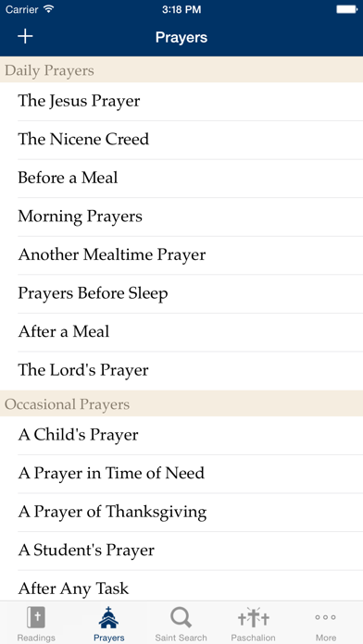Choose Another Mealtime Prayer

[x=181, y=255]
